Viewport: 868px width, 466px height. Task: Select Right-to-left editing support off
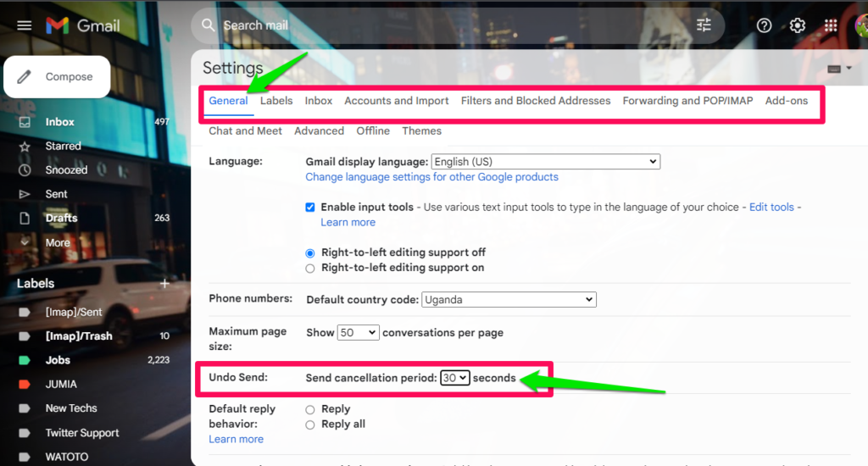(x=310, y=253)
